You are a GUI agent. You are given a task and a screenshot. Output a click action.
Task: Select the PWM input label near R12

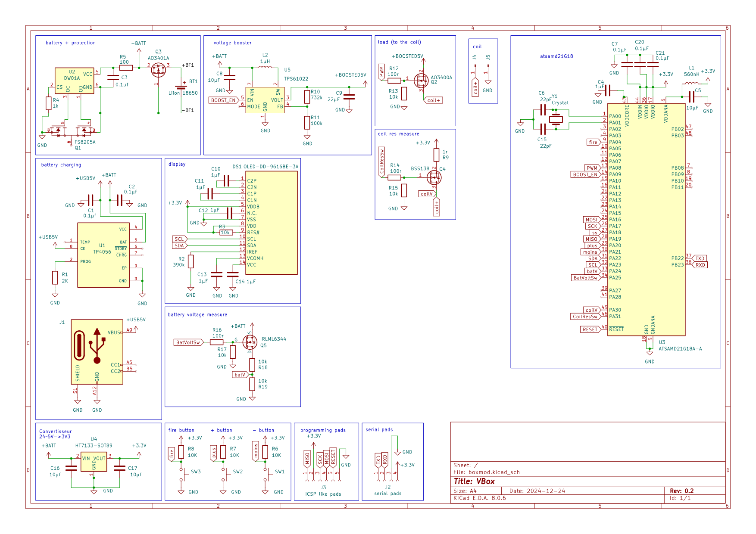pos(381,72)
